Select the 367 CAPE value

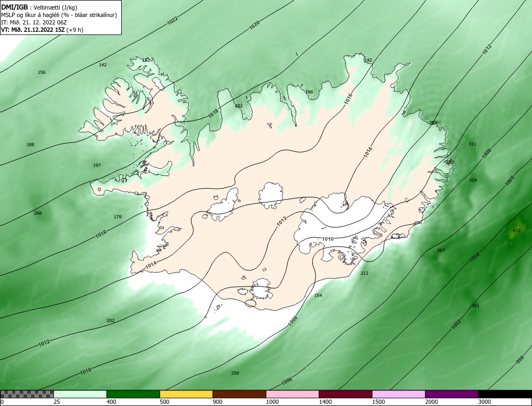pyautogui.click(x=440, y=250)
